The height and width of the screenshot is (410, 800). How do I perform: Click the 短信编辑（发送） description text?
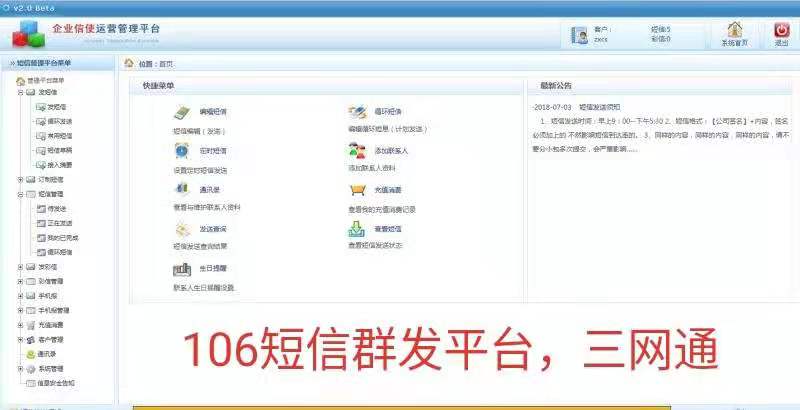(x=199, y=131)
